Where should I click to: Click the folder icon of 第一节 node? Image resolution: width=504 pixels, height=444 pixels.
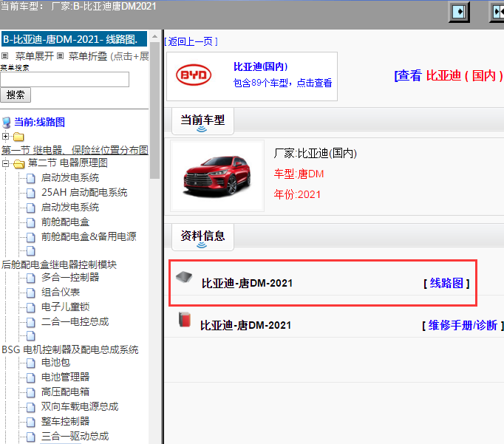[x=18, y=137]
